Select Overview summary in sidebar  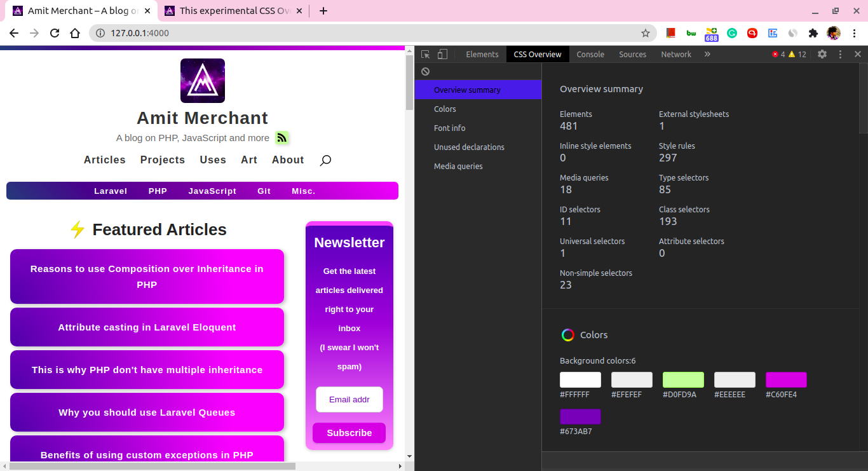(x=478, y=90)
